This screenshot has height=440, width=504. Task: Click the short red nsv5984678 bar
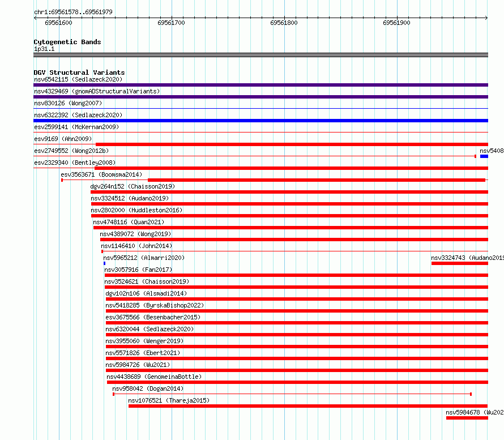[467, 418]
